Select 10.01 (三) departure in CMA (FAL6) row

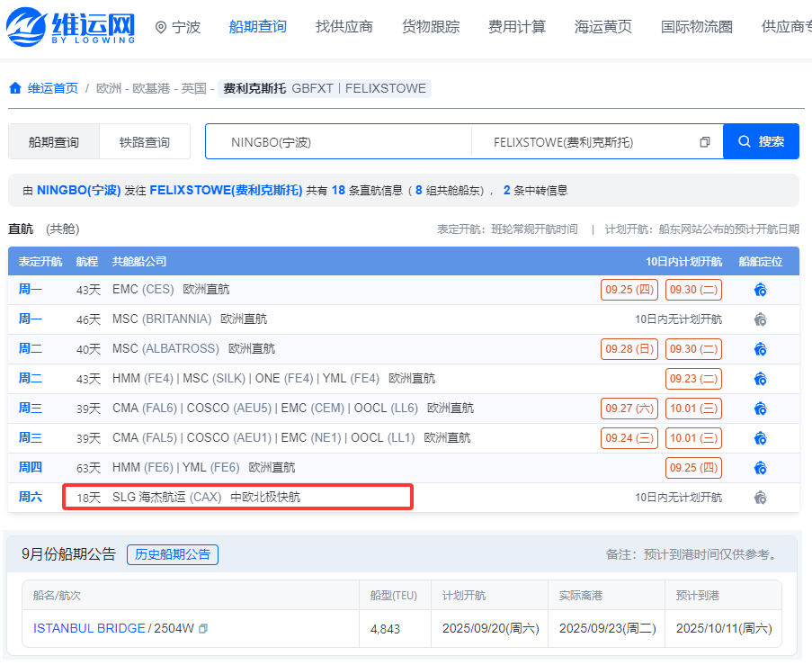(x=693, y=409)
